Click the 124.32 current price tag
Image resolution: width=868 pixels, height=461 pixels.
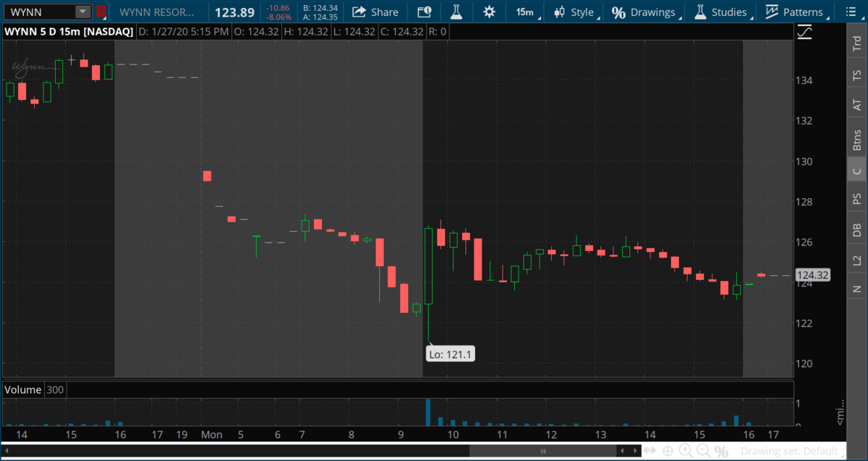click(812, 275)
